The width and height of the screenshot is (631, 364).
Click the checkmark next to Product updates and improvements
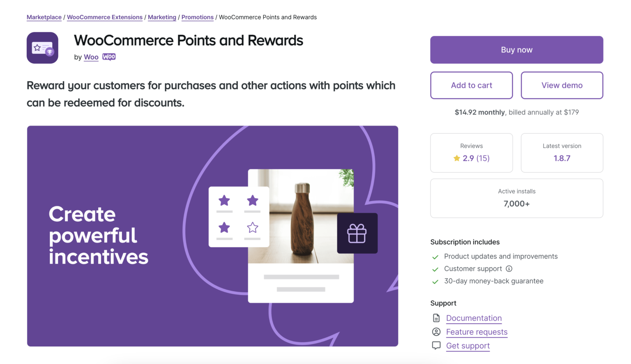click(435, 257)
